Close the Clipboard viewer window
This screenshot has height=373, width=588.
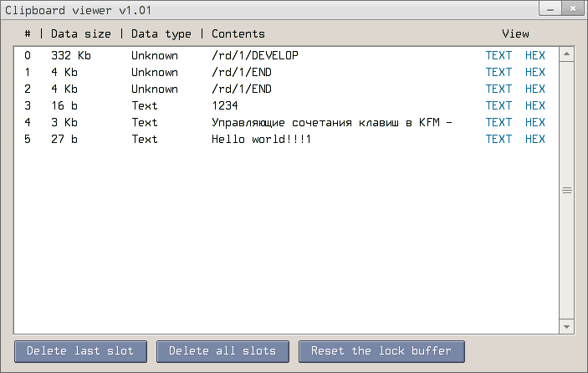pyautogui.click(x=573, y=8)
